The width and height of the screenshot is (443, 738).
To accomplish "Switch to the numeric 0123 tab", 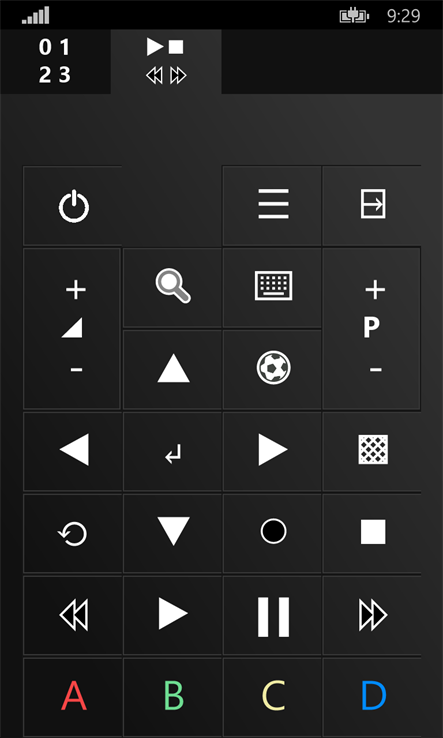I will click(x=55, y=61).
